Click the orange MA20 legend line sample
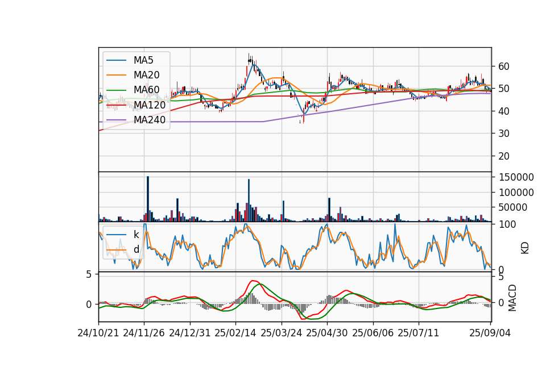The height and width of the screenshot is (392, 546). 116,75
